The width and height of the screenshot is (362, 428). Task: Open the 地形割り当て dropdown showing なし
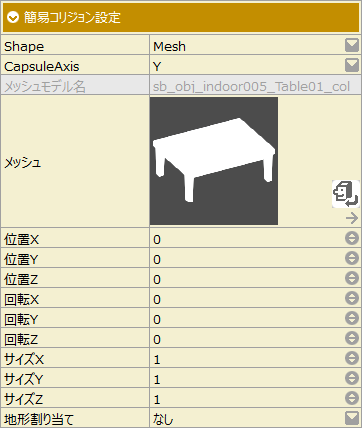coord(352,418)
